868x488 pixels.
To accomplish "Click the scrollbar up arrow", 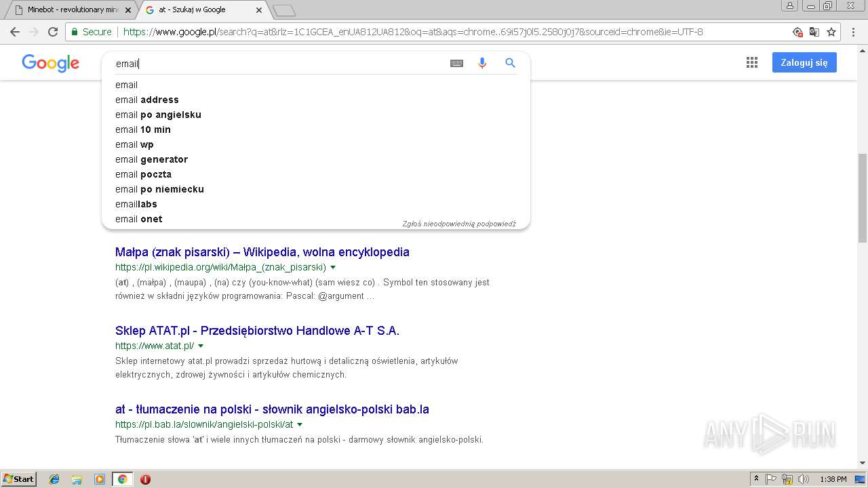I will click(862, 49).
